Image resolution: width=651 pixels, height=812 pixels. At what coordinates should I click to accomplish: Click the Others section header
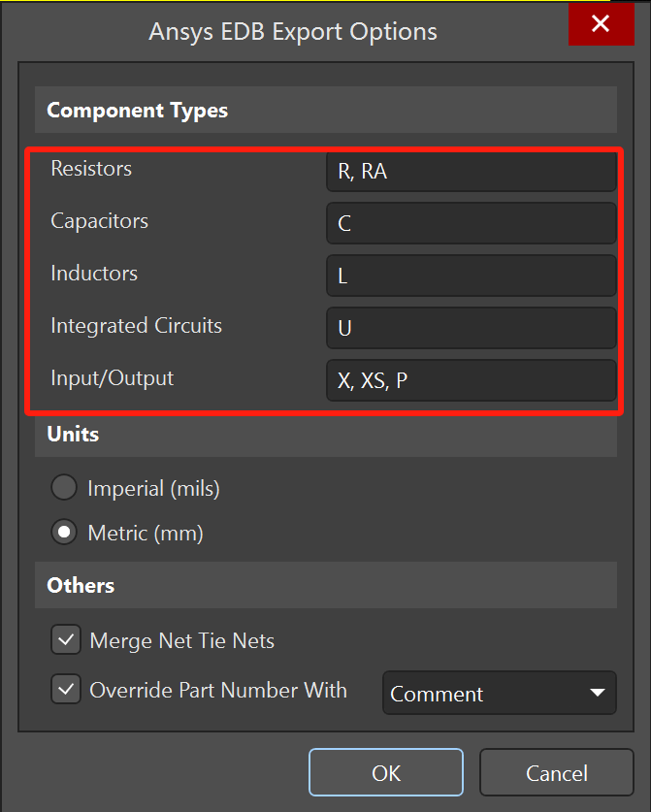tap(81, 585)
